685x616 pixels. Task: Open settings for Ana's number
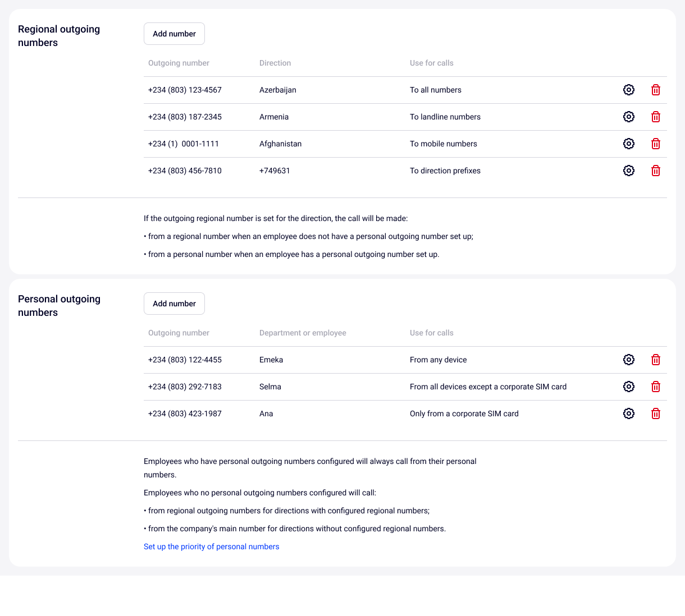pyautogui.click(x=629, y=413)
